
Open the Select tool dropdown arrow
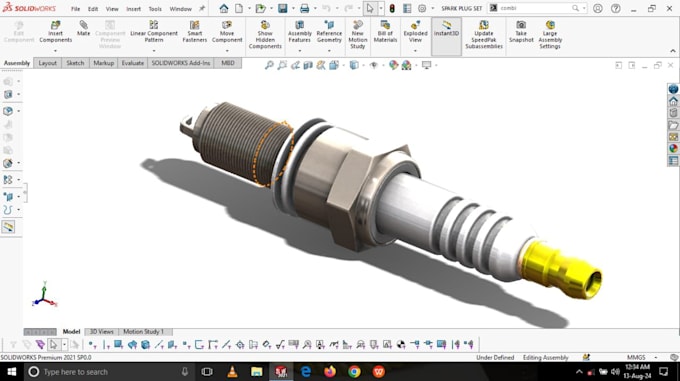(381, 8)
